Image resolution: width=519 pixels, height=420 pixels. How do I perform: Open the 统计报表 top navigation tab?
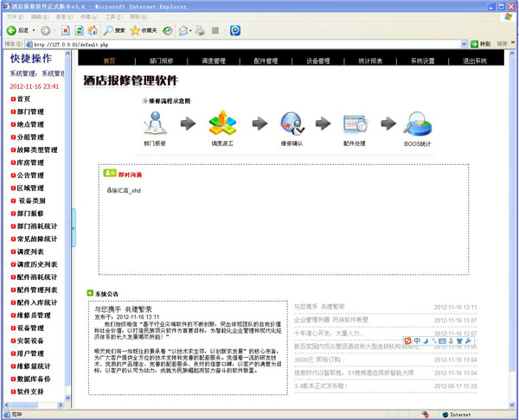370,60
